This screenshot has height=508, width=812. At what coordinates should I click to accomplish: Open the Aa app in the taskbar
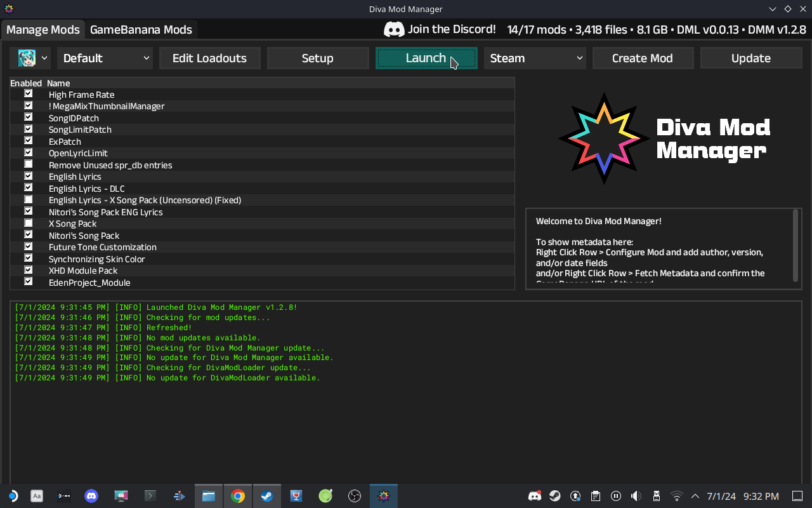pos(37,496)
